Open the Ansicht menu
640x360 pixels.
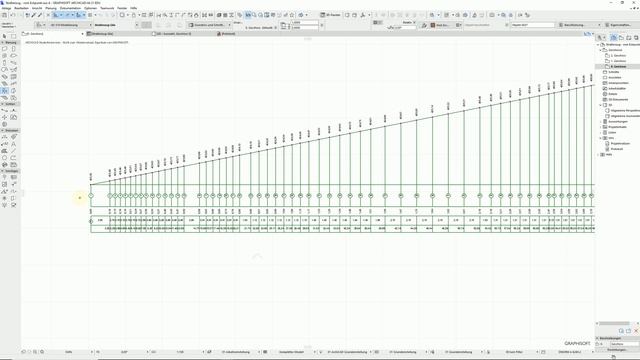37,8
